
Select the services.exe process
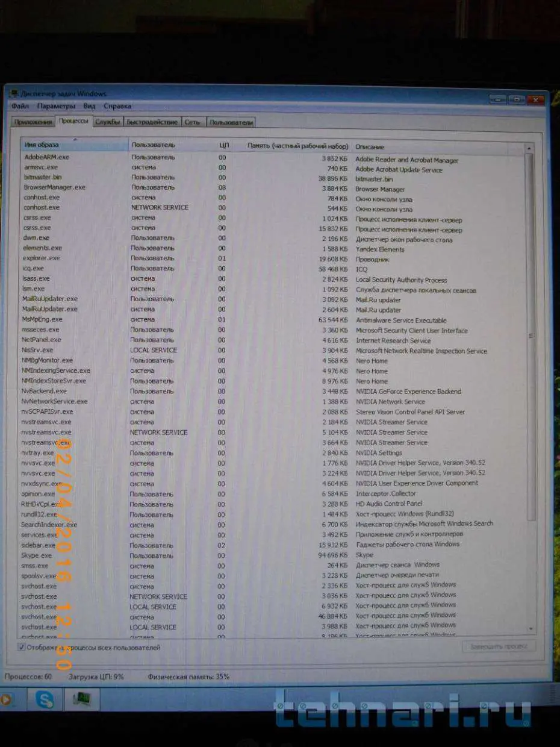273,535
